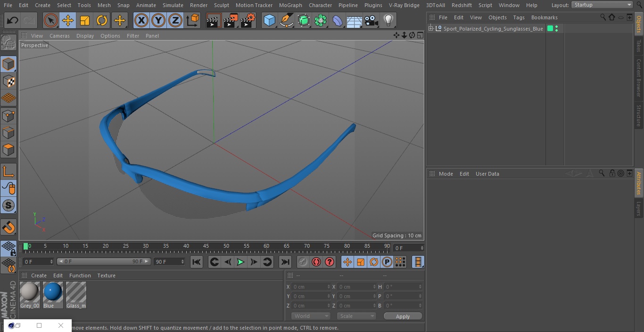Click Render View clapperboard icon
The width and height of the screenshot is (644, 332).
point(214,21)
